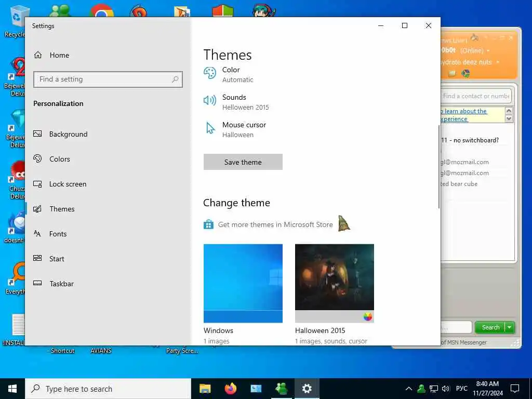Switch to MSN Messenger taskbar button
Image resolution: width=532 pixels, height=399 pixels.
point(281,389)
